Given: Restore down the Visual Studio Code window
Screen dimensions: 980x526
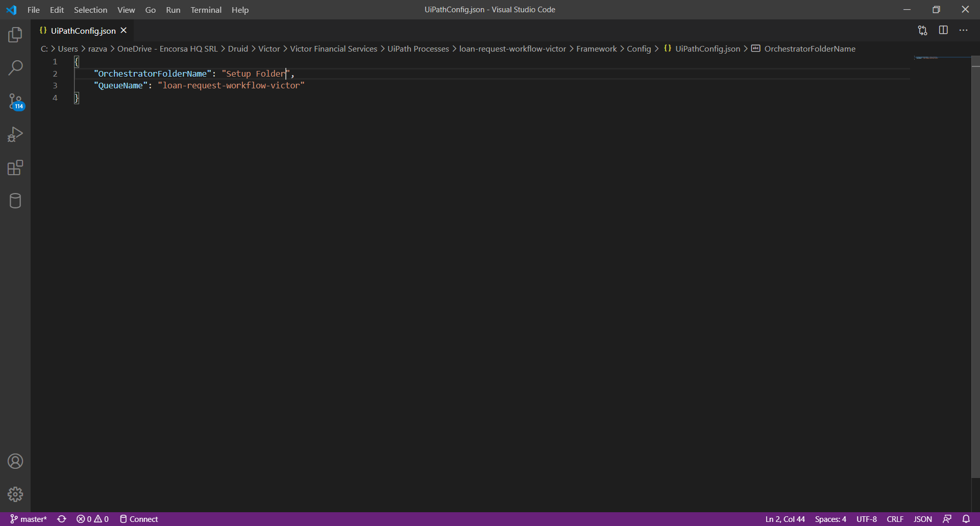Looking at the screenshot, I should click(x=936, y=10).
